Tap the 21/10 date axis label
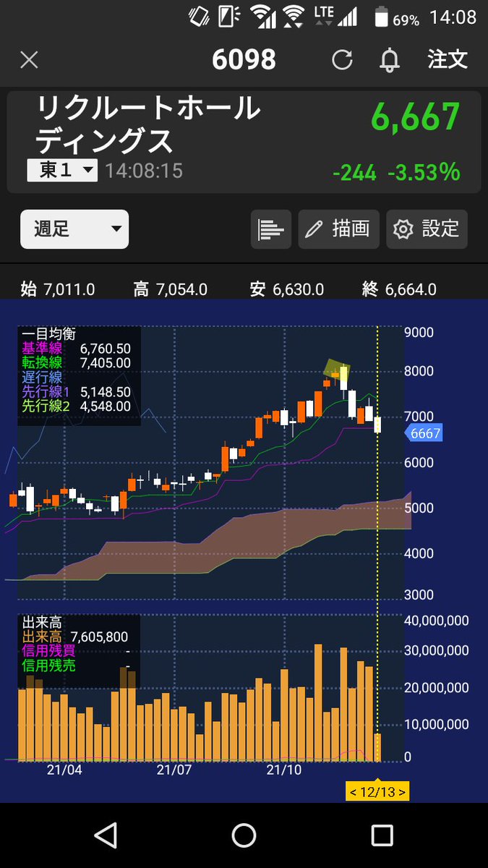The height and width of the screenshot is (868, 488). [x=283, y=770]
